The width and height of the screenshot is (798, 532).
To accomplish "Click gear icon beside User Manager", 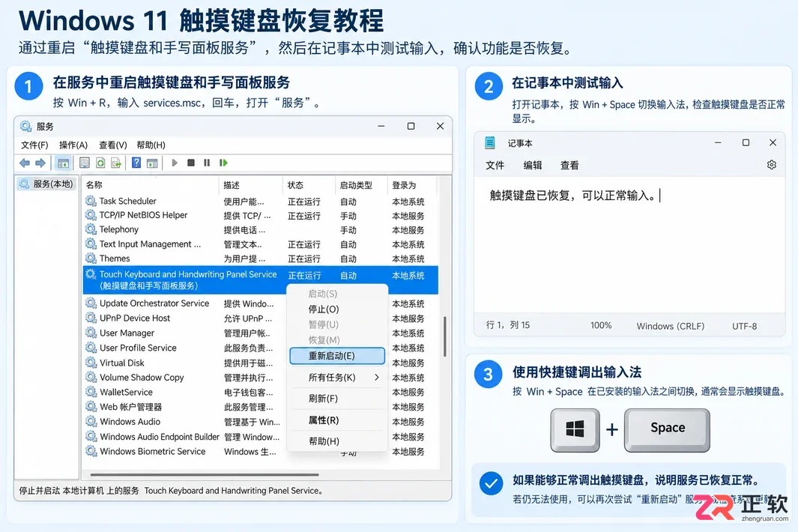I will (x=91, y=333).
